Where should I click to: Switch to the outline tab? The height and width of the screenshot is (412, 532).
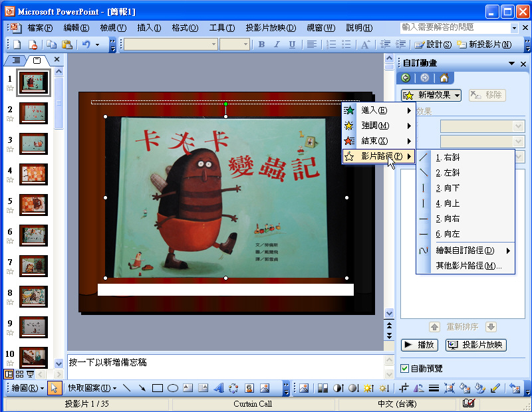(x=16, y=60)
